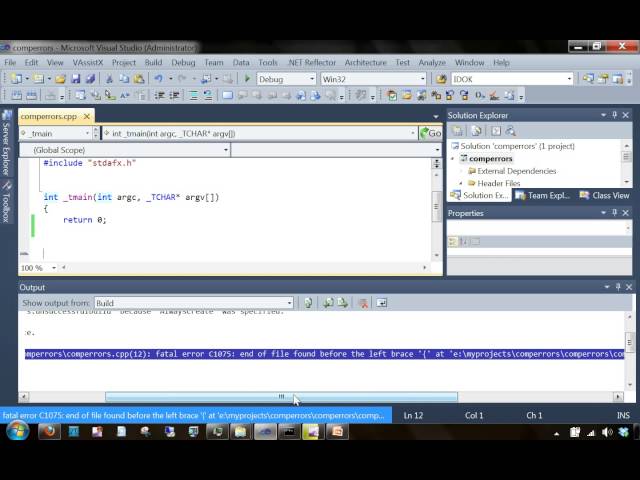Open Show output from Build dropdown

[289, 303]
